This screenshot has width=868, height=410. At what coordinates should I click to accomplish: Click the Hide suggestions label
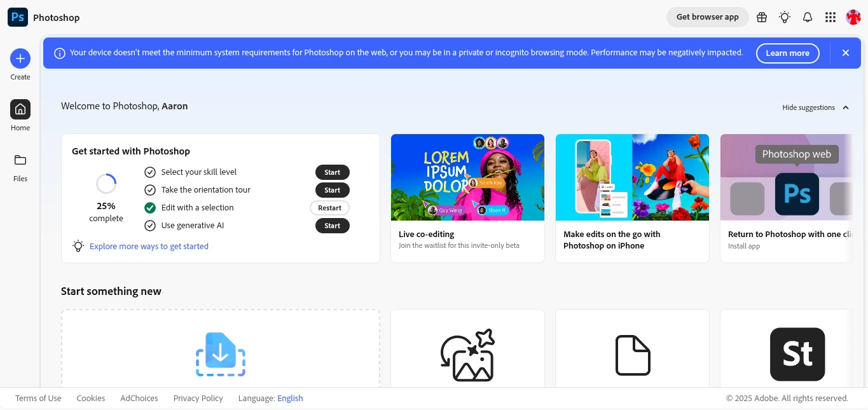[808, 107]
